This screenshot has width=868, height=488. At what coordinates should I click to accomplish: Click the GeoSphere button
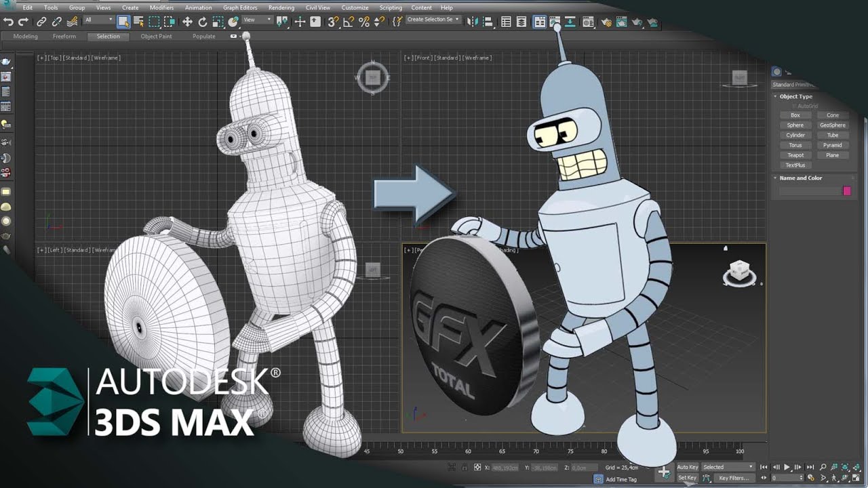[x=833, y=125]
